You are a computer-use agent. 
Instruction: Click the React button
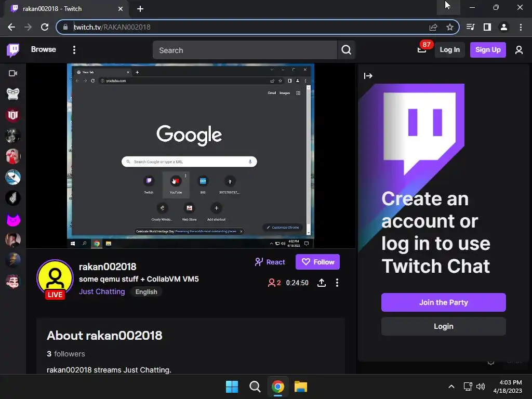pos(270,262)
